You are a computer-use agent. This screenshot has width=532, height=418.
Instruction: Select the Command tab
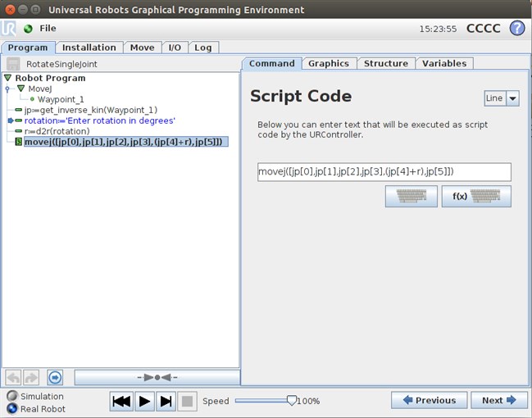tap(272, 63)
